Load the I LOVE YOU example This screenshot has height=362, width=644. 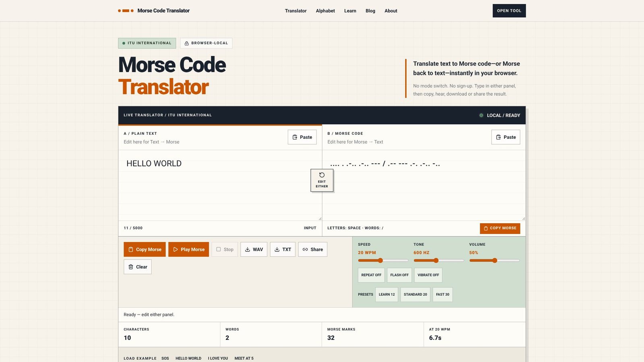coord(218,358)
